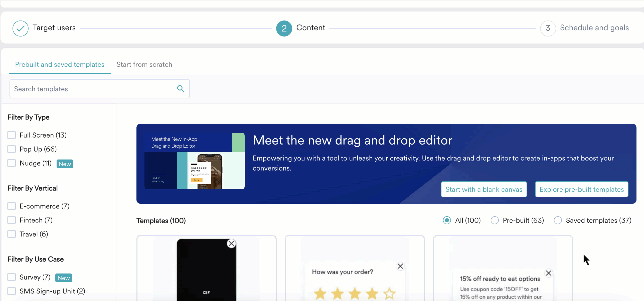Click the Content step circle icon

click(x=284, y=28)
